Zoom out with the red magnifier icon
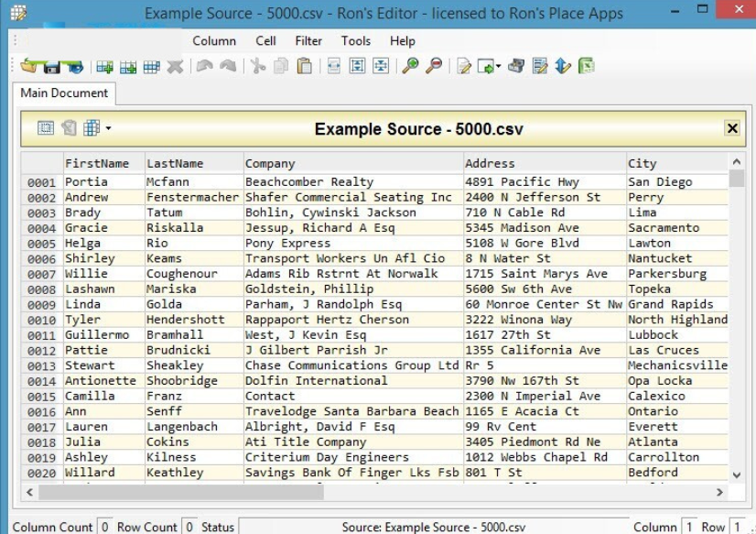Viewport: 756px width, 534px height. (434, 66)
